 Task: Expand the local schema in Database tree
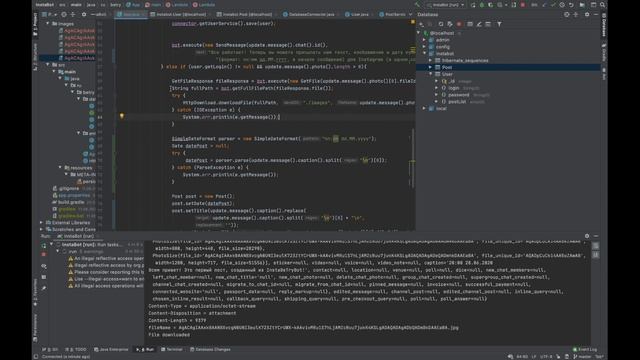coord(424,109)
